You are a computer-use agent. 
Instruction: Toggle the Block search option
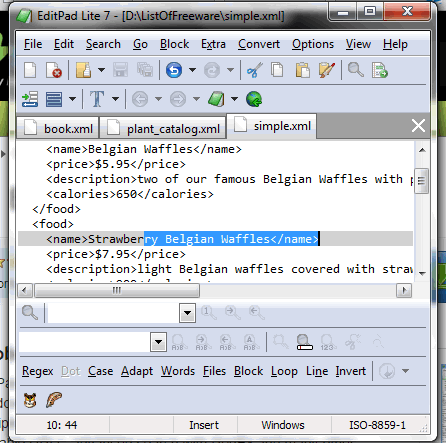[x=248, y=371]
